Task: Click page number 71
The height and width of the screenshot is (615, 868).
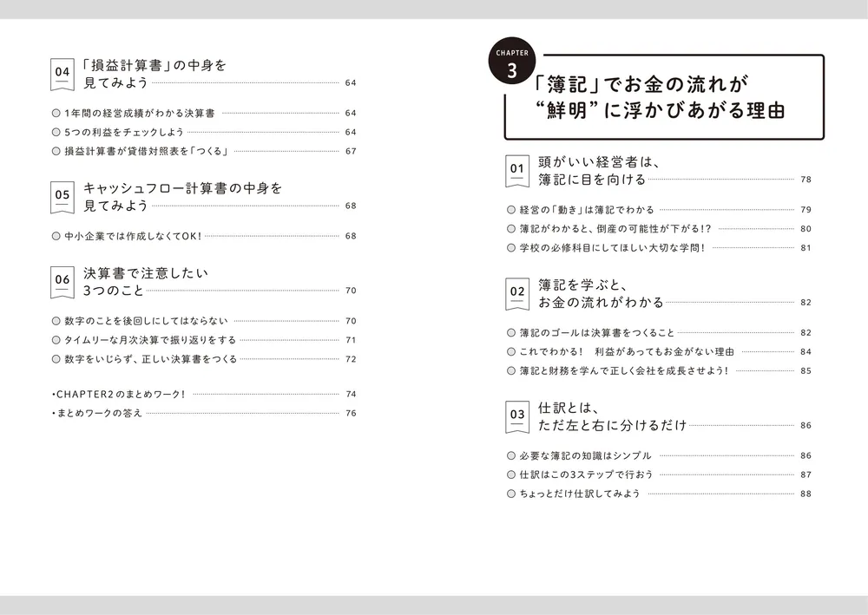Action: click(351, 340)
